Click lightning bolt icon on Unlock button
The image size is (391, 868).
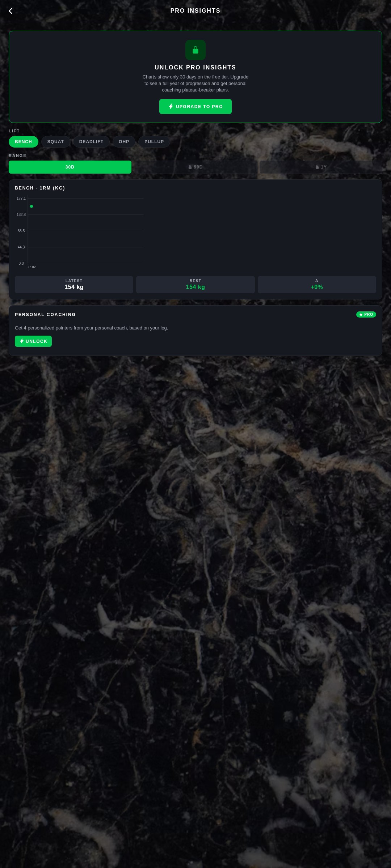22,341
